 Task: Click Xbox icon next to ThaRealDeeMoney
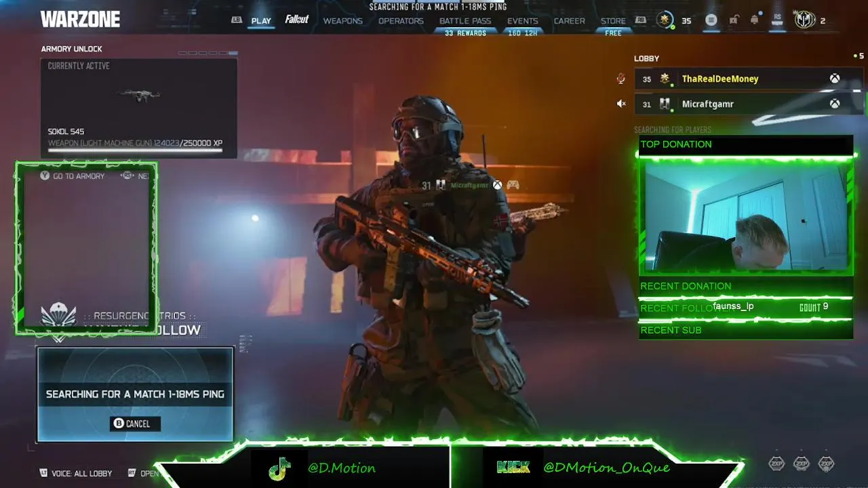tap(835, 79)
